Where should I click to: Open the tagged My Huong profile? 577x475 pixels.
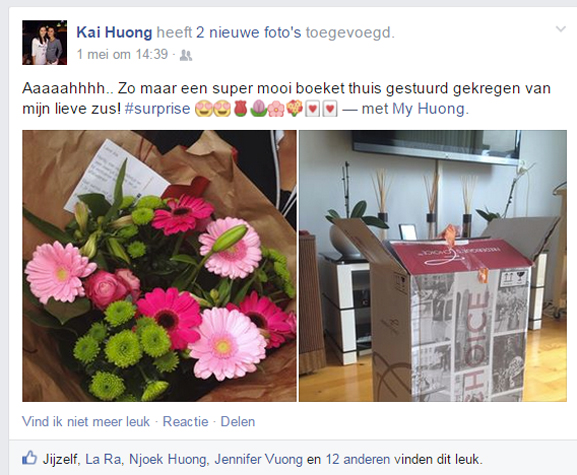(x=428, y=109)
